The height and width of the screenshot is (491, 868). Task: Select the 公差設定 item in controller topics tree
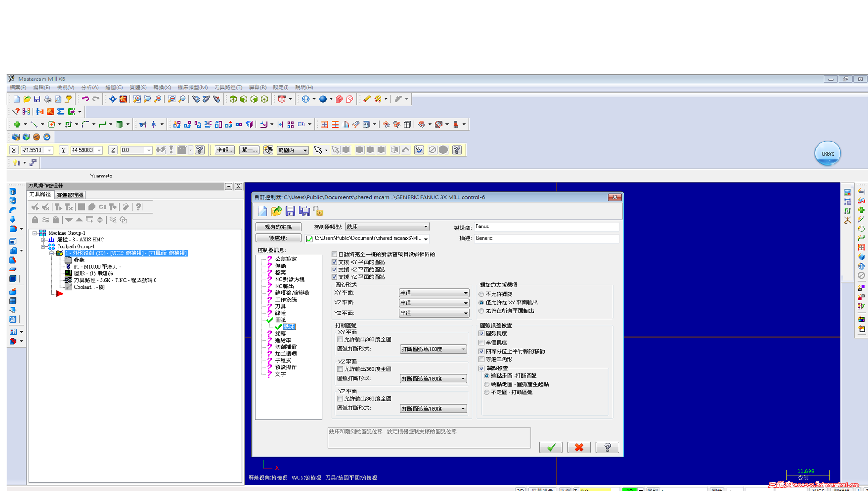pyautogui.click(x=286, y=259)
